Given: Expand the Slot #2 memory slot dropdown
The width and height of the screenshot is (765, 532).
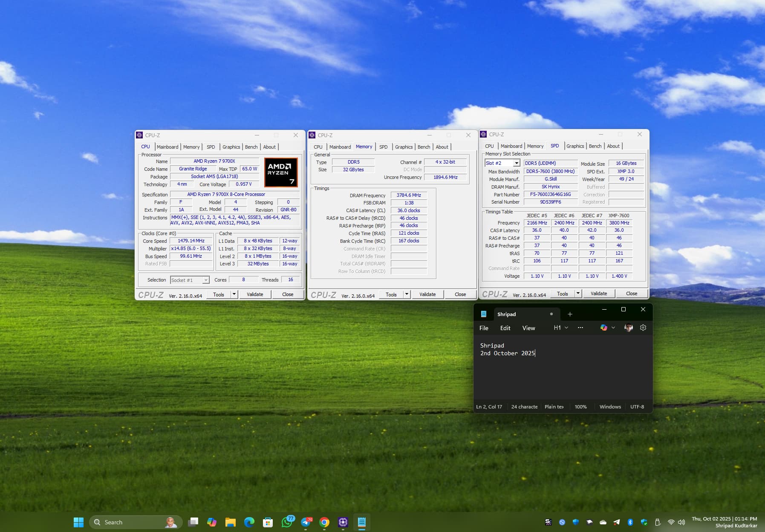Looking at the screenshot, I should coord(516,163).
